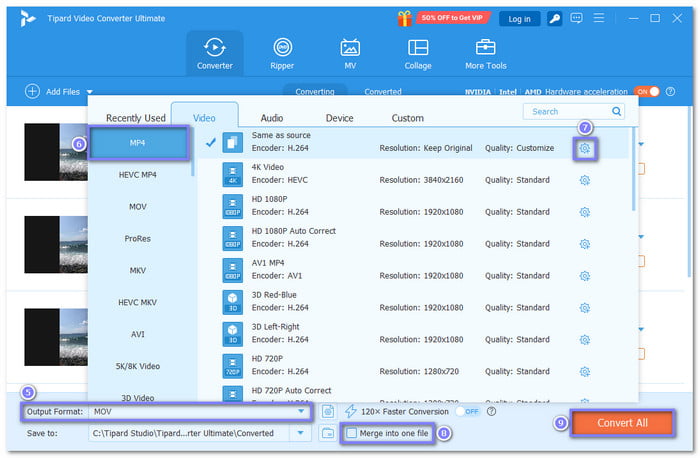Open settings gear for HD 720P
The width and height of the screenshot is (700, 458).
[585, 372]
